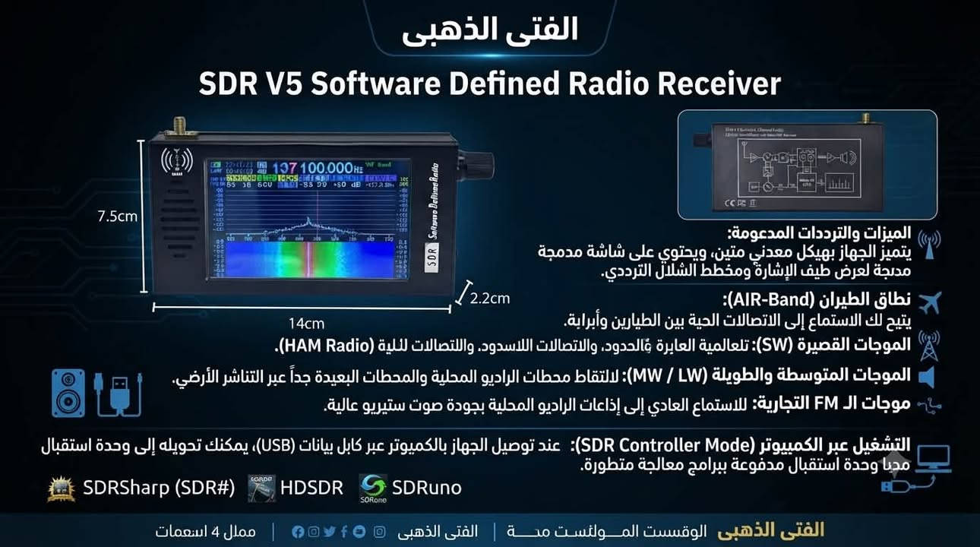Click the SDRSharp badge icon
The width and height of the screenshot is (980, 547).
pos(61,488)
